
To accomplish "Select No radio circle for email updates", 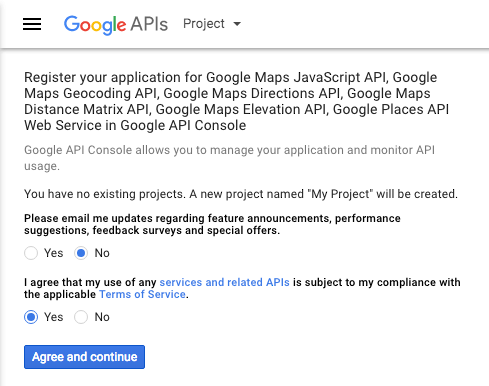I will coord(81,253).
